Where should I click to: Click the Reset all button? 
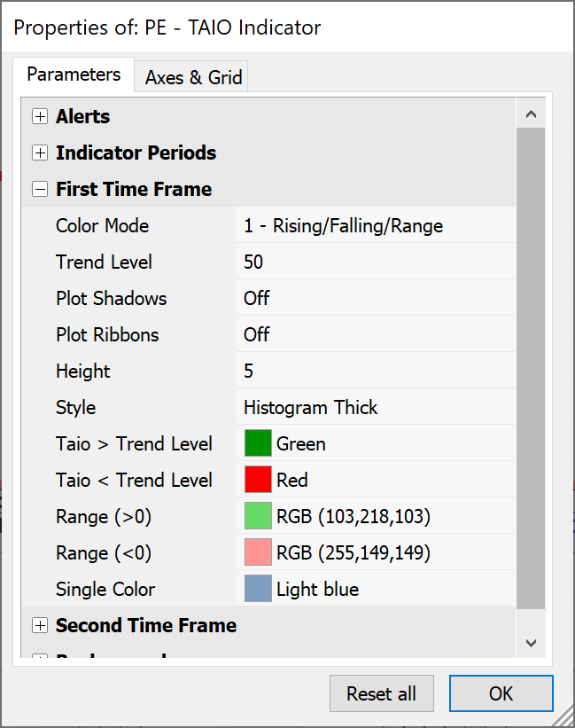(x=381, y=693)
